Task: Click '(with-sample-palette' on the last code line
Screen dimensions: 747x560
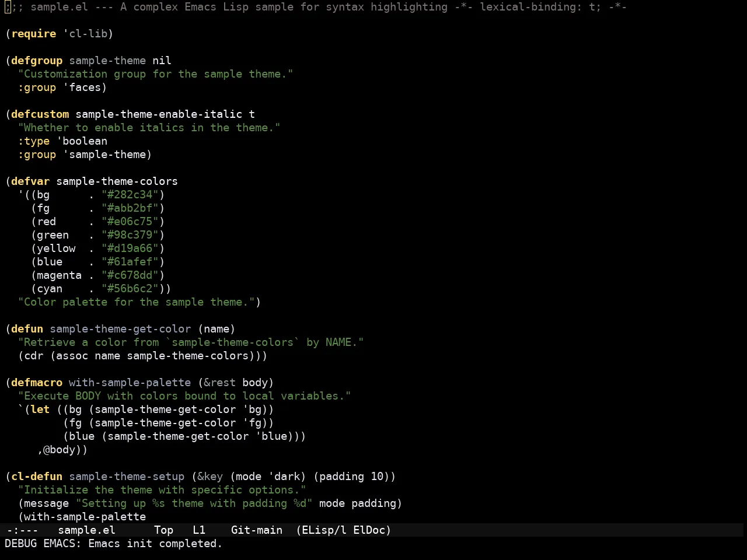Action: pyautogui.click(x=82, y=517)
